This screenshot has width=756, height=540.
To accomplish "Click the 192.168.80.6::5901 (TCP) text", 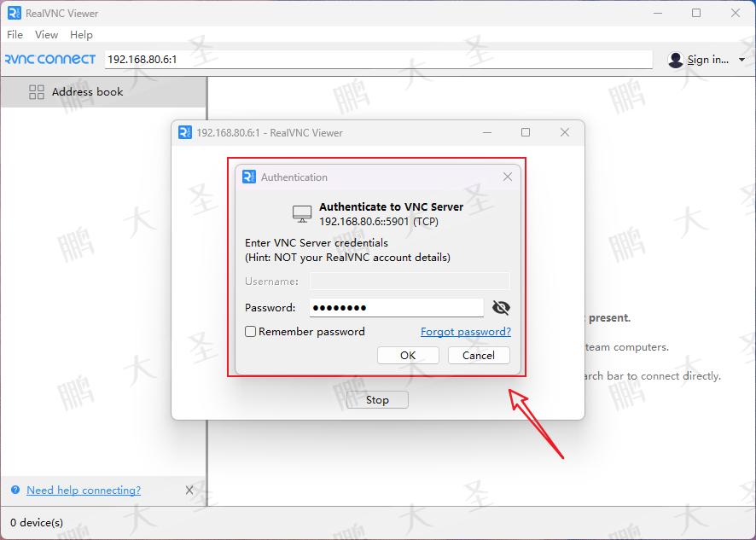I will pyautogui.click(x=379, y=222).
